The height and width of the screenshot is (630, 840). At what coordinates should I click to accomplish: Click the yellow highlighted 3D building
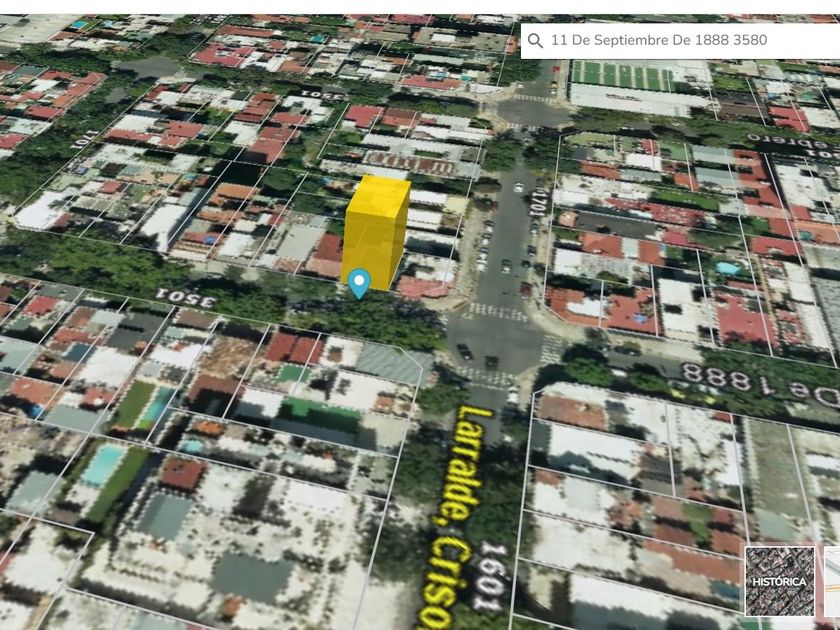tap(375, 230)
